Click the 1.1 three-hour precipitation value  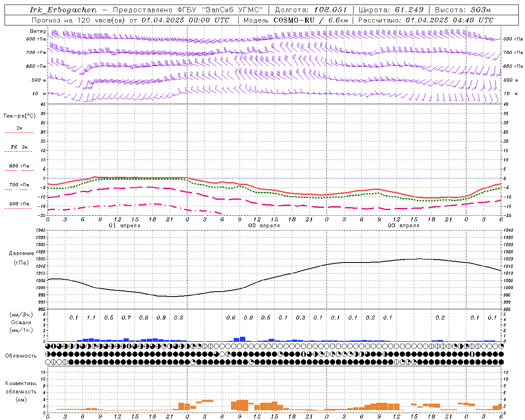(x=91, y=317)
